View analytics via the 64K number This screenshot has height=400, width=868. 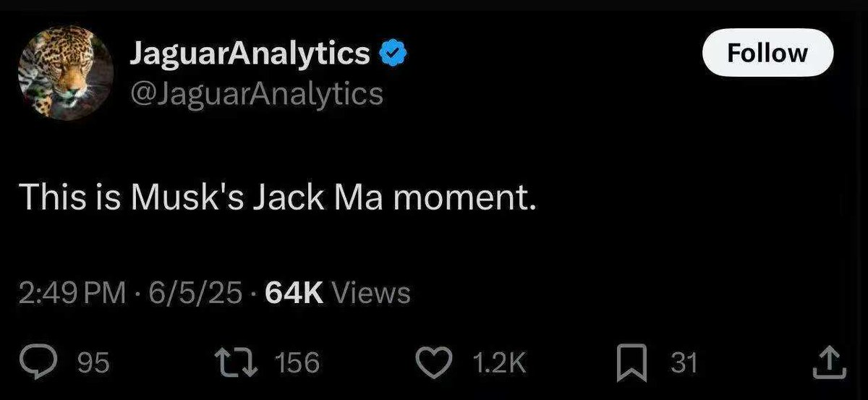[x=295, y=293]
